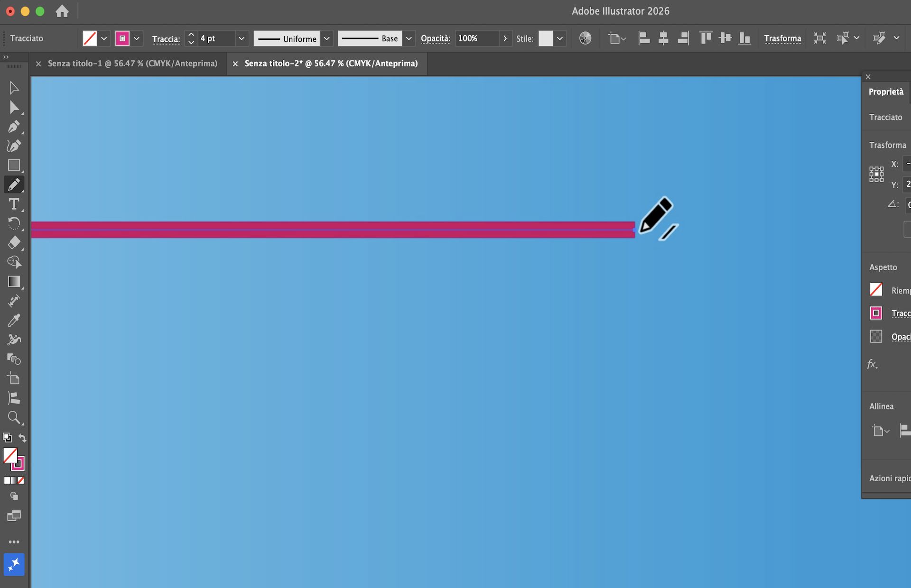Open the Rectangle tool
The width and height of the screenshot is (911, 588).
(14, 165)
